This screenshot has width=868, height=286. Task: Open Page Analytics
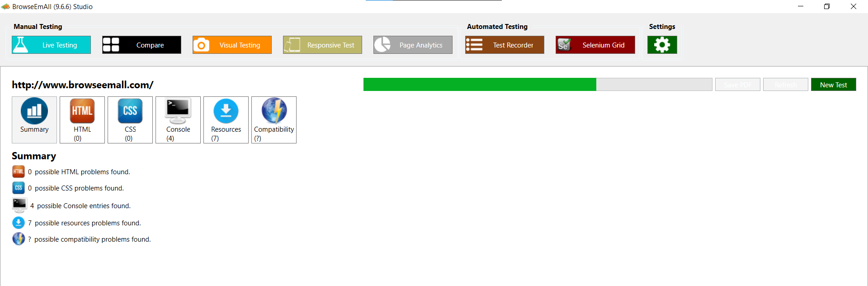[x=413, y=45]
